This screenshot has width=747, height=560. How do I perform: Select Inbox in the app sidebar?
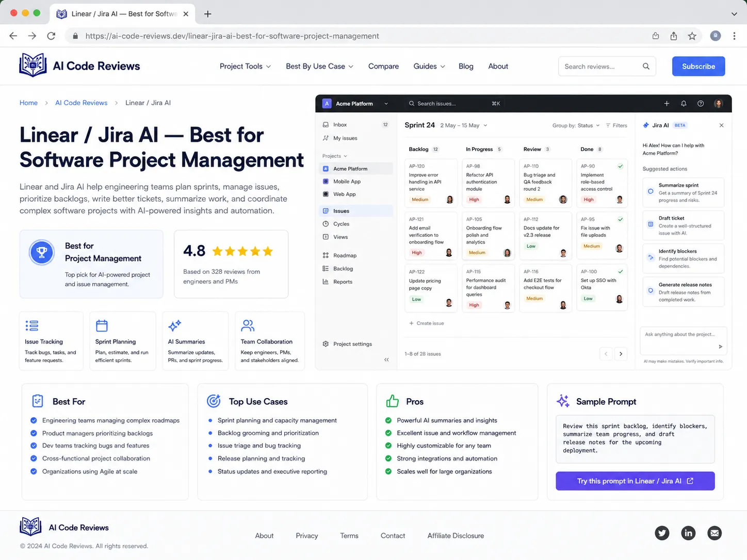coord(356,125)
